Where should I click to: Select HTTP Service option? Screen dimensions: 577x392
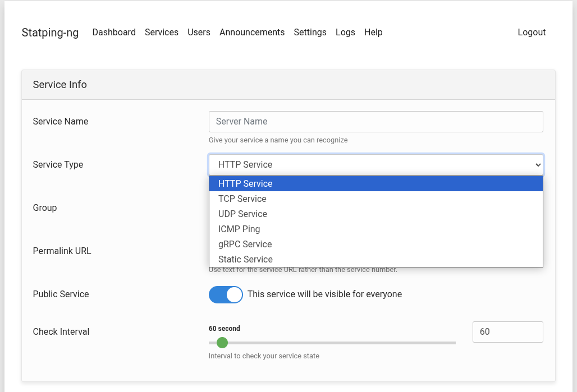point(375,184)
